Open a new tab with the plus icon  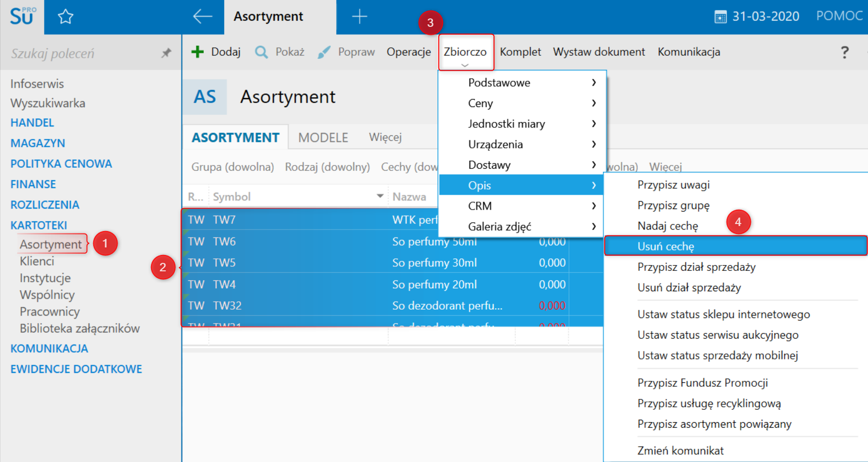tap(359, 16)
